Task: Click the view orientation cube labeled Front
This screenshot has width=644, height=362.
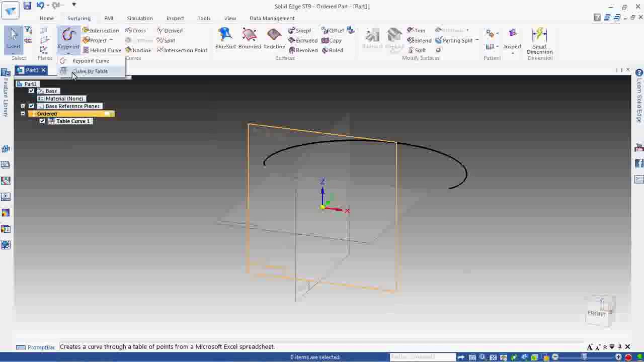Action: coord(599,312)
